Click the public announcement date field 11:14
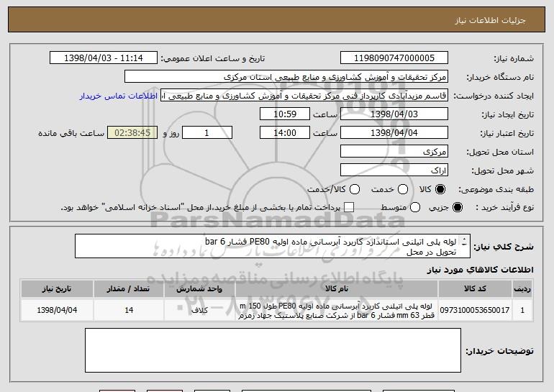The image size is (554, 392). [104, 58]
